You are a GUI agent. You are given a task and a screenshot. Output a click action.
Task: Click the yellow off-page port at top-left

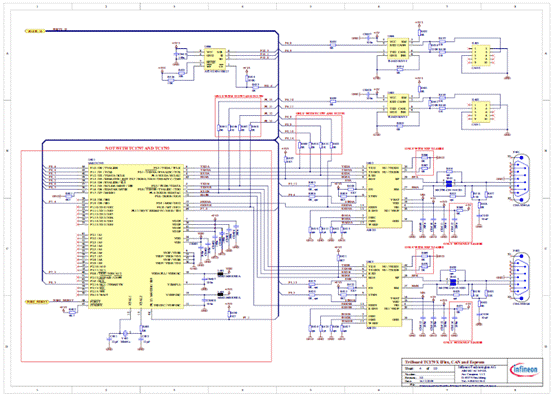point(35,31)
